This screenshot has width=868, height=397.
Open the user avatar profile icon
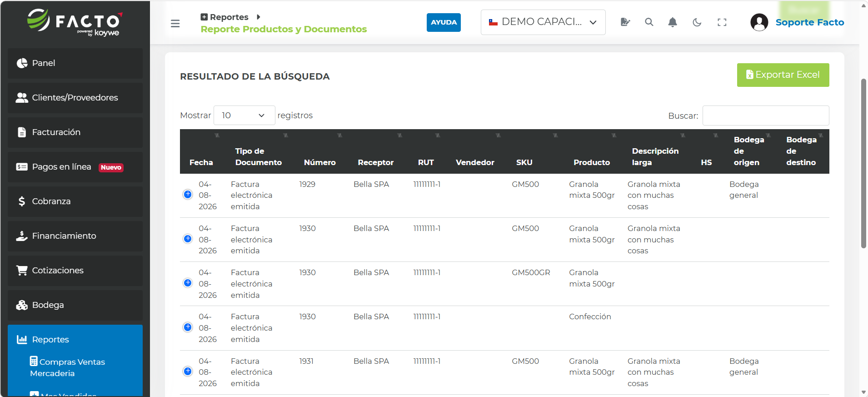(759, 22)
